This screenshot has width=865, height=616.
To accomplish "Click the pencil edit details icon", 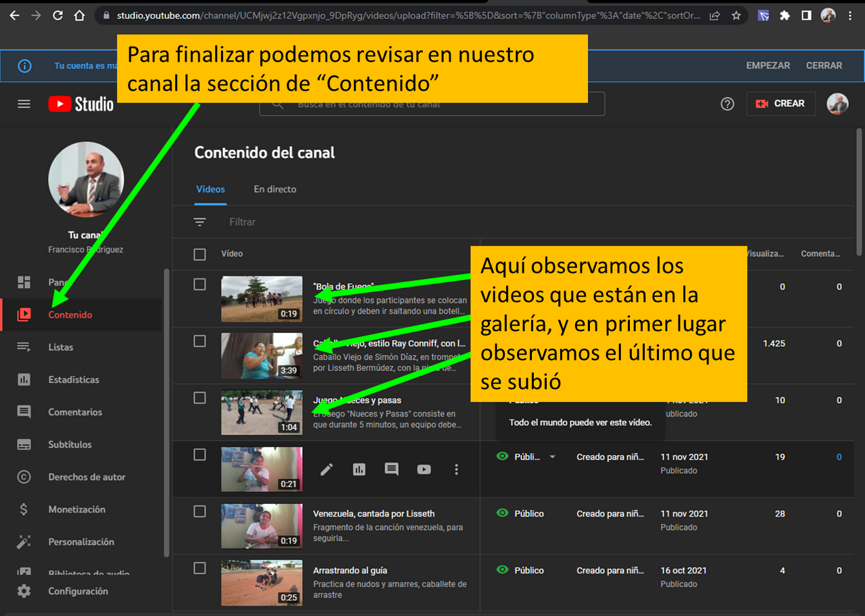I will click(x=326, y=469).
